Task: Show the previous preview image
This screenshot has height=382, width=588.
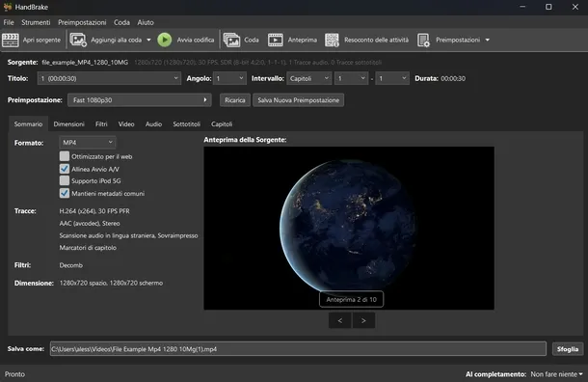Action: (340, 320)
